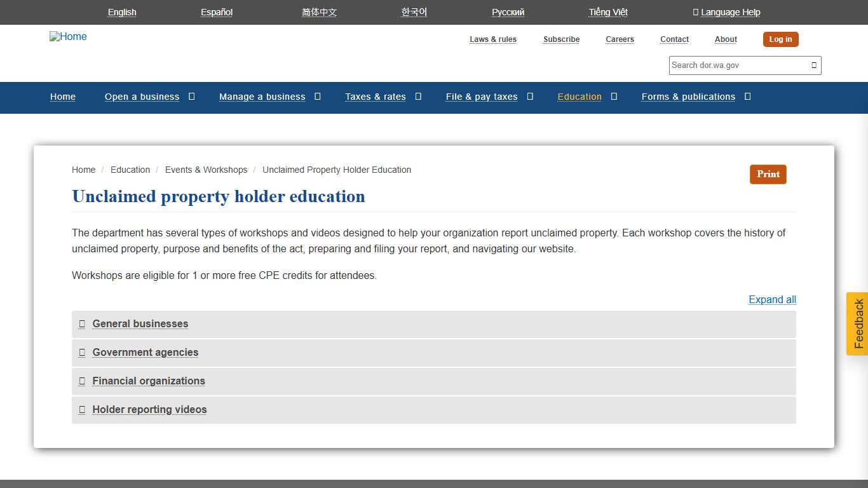
Task: Collapse all via the Expand all link
Action: click(x=772, y=299)
